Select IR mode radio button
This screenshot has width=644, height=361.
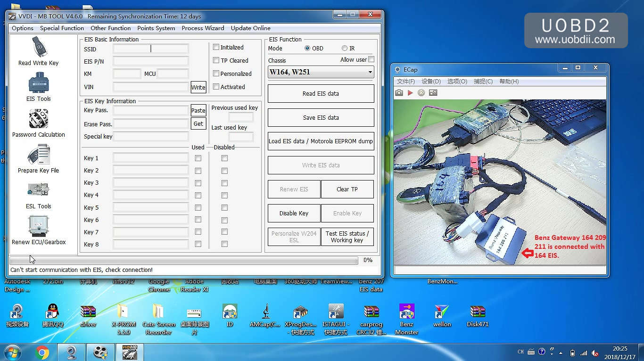coord(345,48)
